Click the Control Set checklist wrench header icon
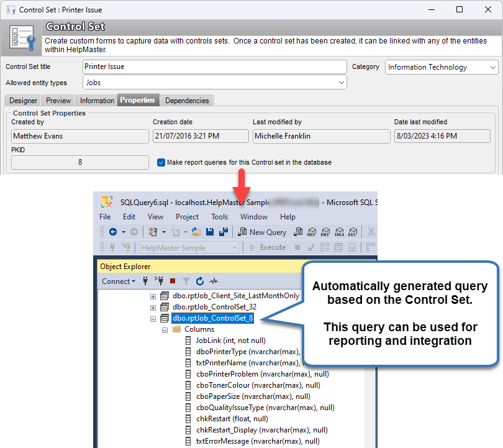 click(22, 38)
